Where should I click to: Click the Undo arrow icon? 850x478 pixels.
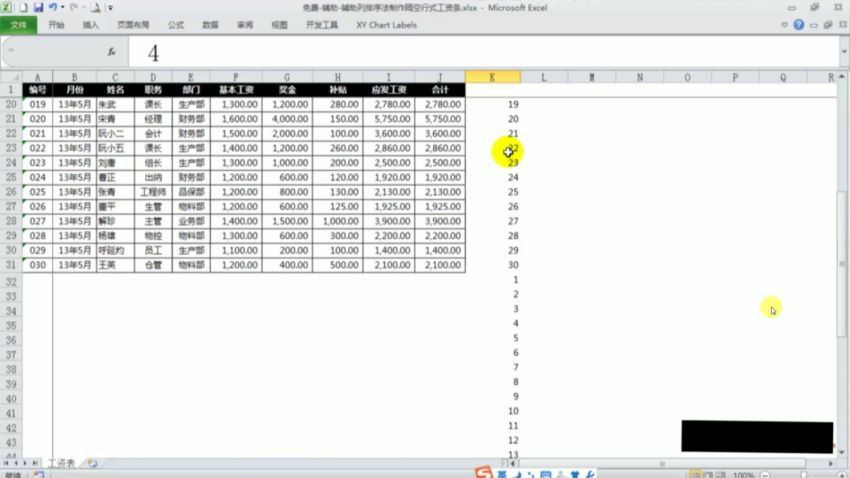[x=54, y=7]
